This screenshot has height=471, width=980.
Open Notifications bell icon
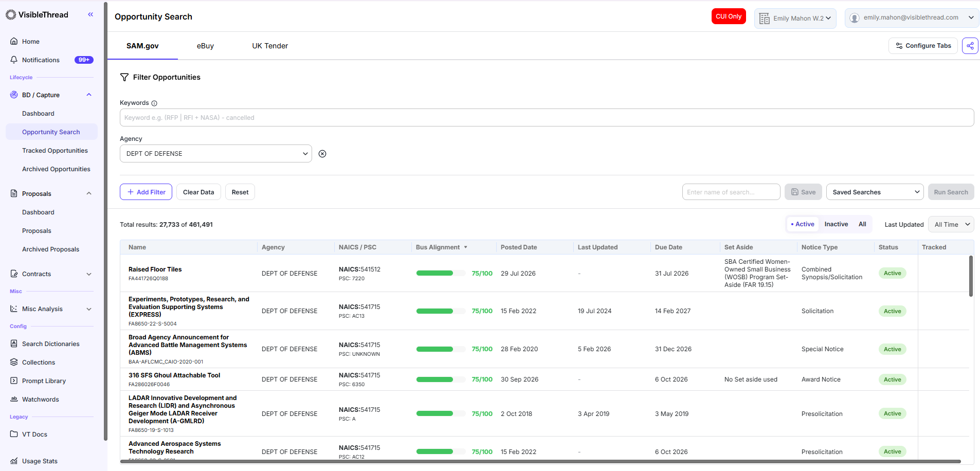[x=14, y=60]
